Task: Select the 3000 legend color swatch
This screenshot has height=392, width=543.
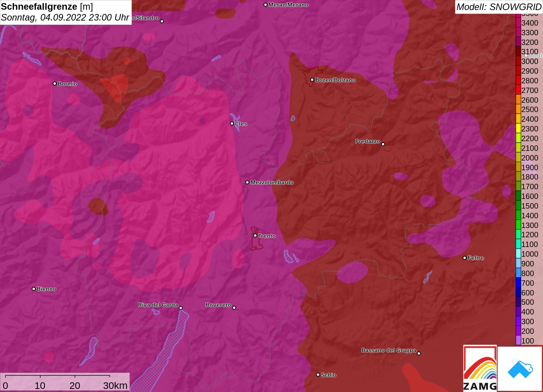Action: point(518,61)
